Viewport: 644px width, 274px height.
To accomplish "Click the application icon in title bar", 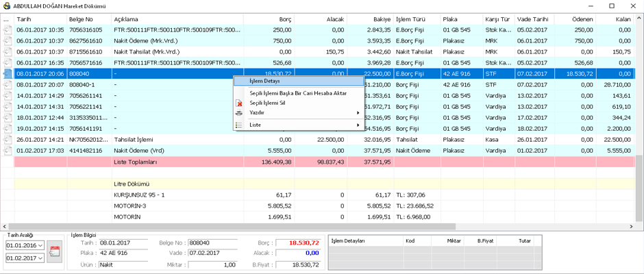I will coord(7,6).
